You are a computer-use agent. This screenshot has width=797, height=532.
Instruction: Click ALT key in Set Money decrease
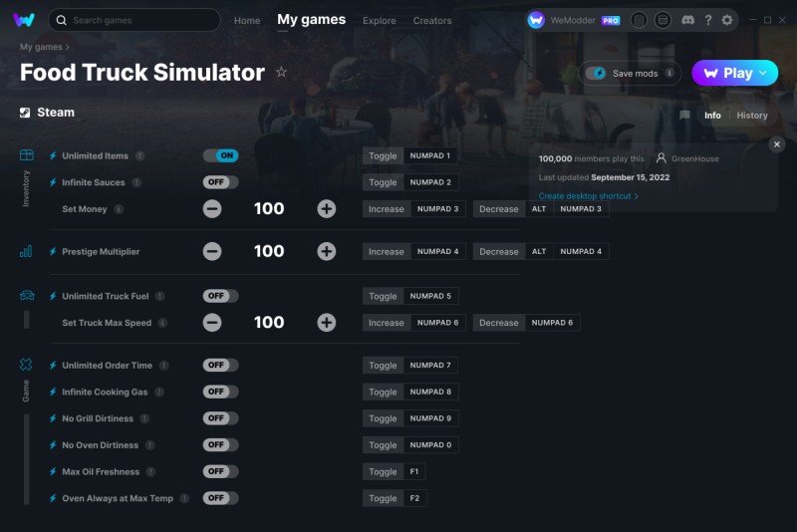click(539, 209)
